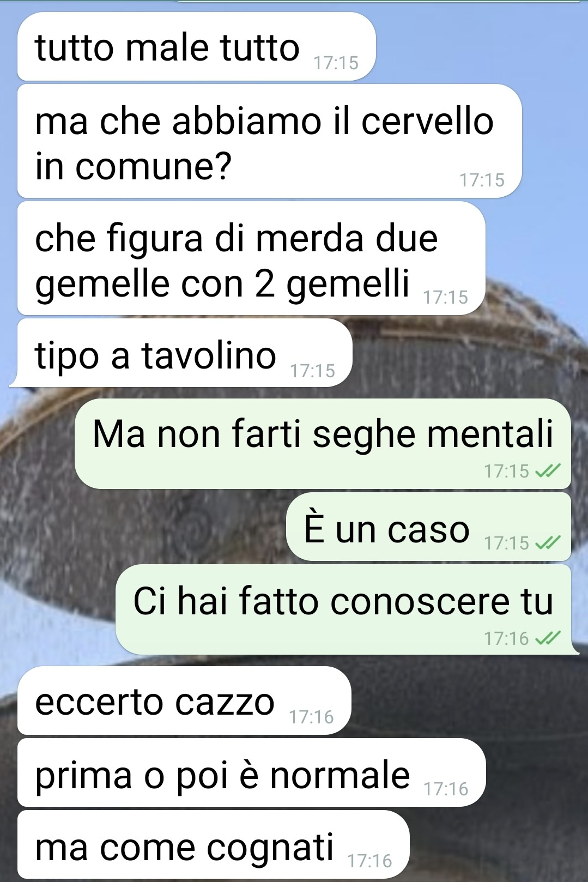Select the 'eccerto cazzo' message bubble

pos(184,700)
